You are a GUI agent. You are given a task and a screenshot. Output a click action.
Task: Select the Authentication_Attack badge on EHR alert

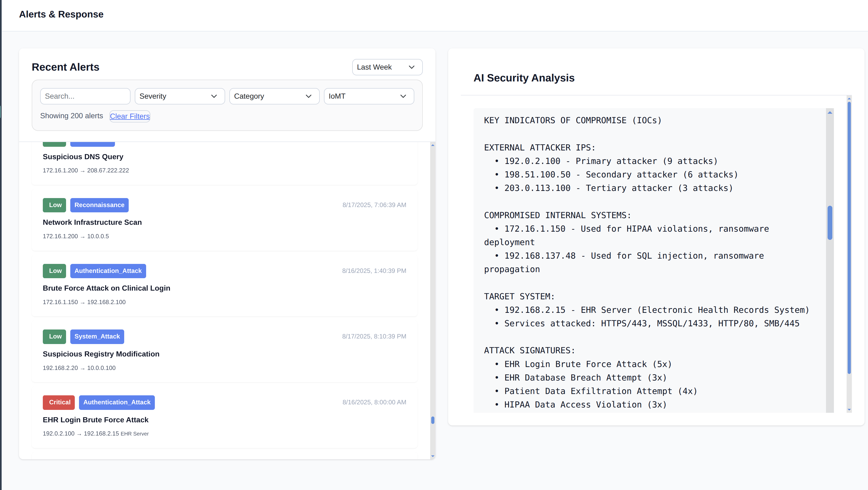(x=117, y=402)
